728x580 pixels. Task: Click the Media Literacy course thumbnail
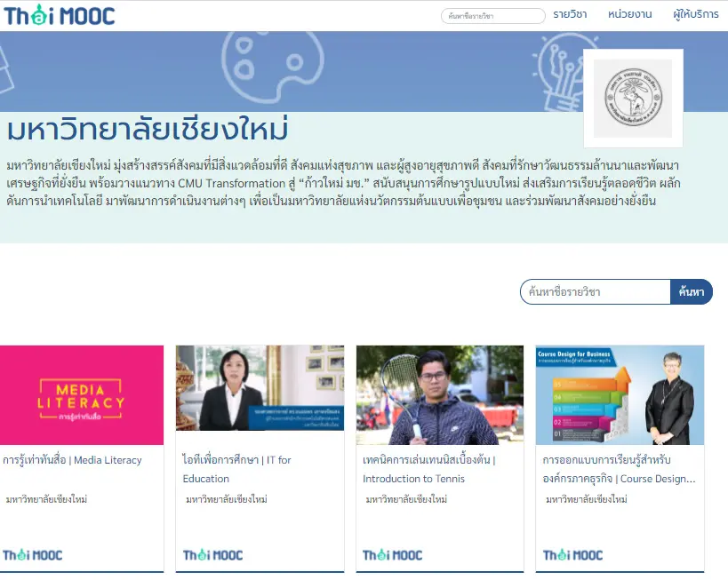(82, 394)
